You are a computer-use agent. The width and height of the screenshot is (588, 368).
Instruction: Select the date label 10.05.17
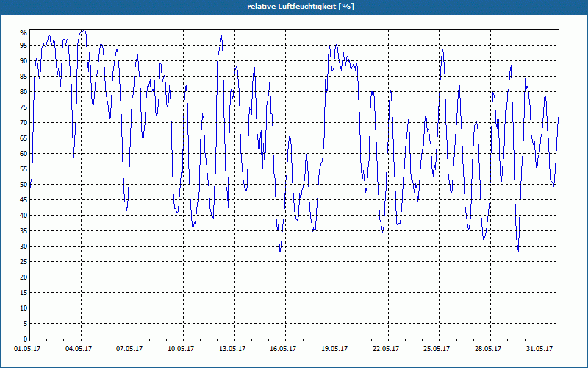pos(181,348)
